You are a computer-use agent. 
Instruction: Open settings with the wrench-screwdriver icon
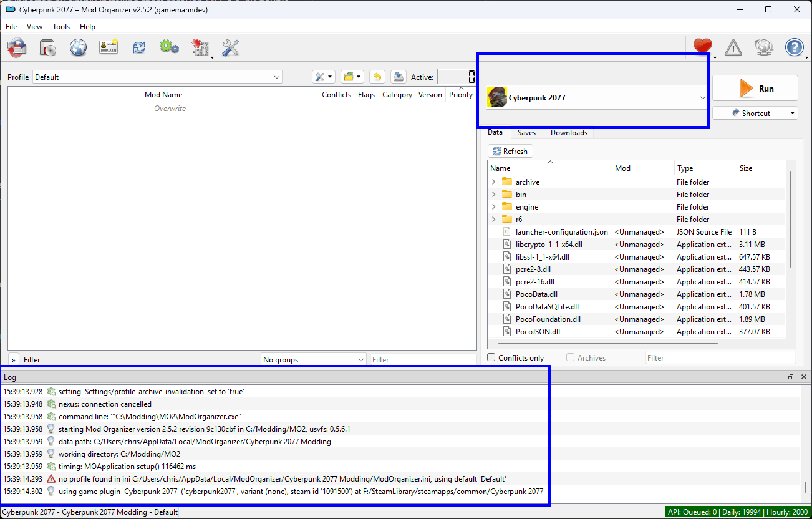tap(231, 47)
